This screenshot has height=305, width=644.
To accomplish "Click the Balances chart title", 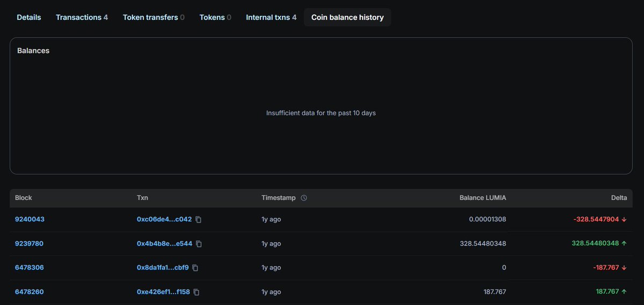I will click(x=33, y=50).
